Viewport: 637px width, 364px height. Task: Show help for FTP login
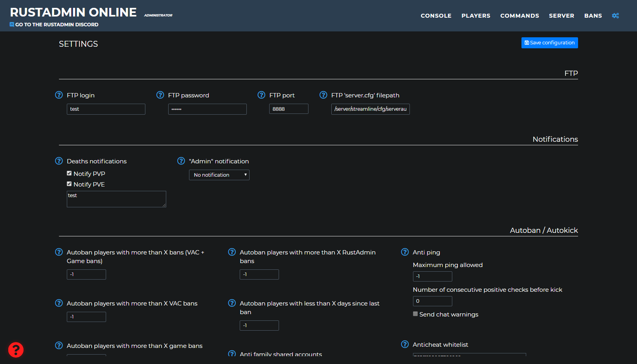(x=59, y=95)
